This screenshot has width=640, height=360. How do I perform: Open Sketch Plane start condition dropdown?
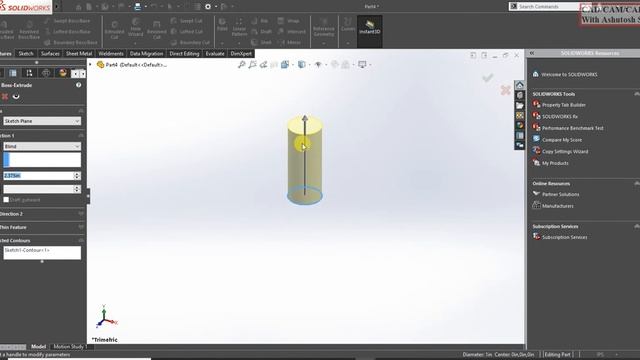tap(42, 121)
